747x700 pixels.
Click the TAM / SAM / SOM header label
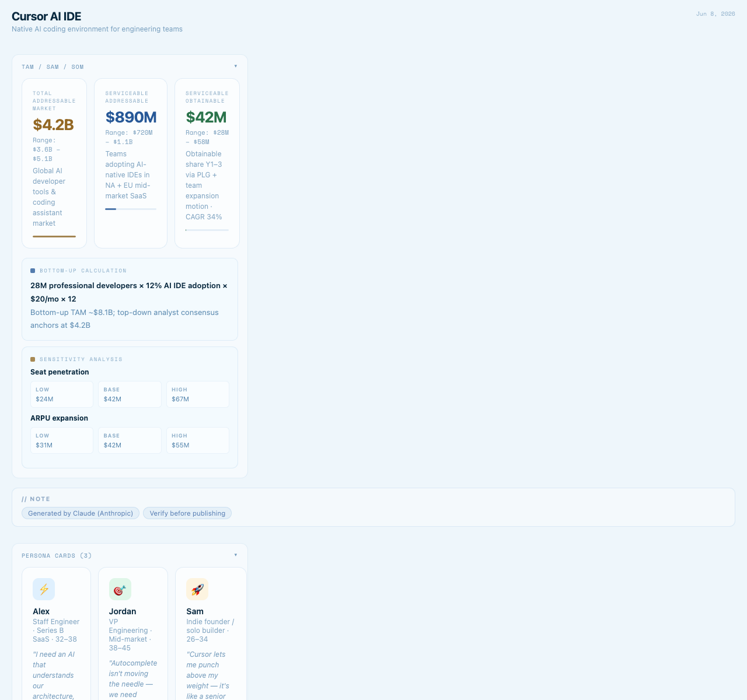(x=53, y=66)
